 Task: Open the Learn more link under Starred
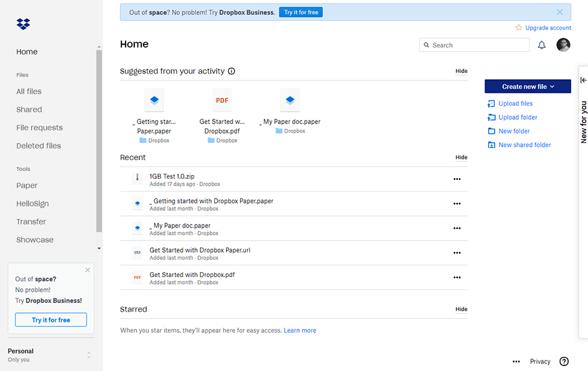click(x=300, y=331)
